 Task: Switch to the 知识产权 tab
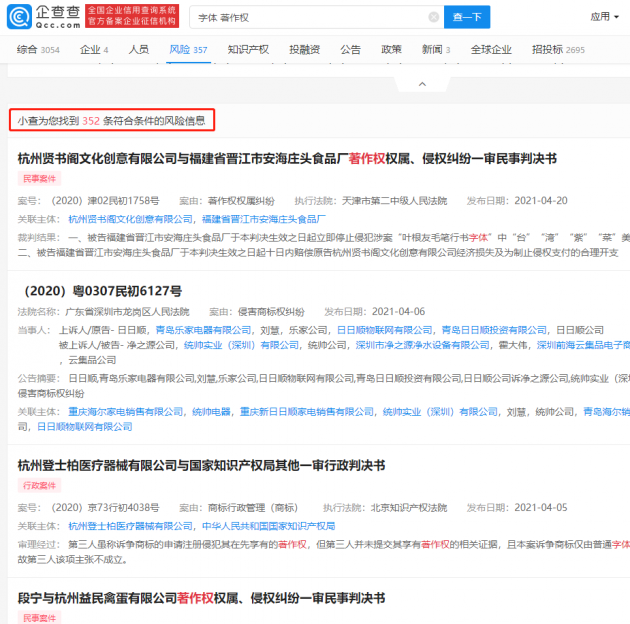point(248,50)
